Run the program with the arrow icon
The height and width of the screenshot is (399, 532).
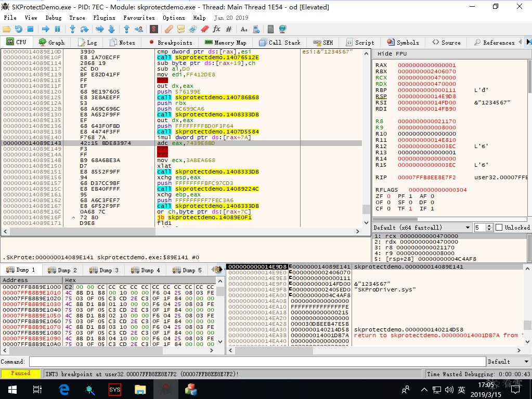[45, 30]
